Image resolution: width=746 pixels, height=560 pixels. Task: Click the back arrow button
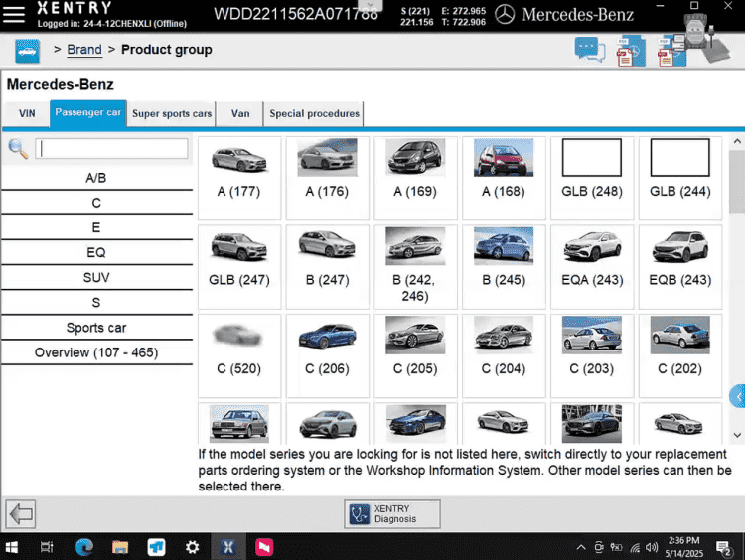coord(21,514)
